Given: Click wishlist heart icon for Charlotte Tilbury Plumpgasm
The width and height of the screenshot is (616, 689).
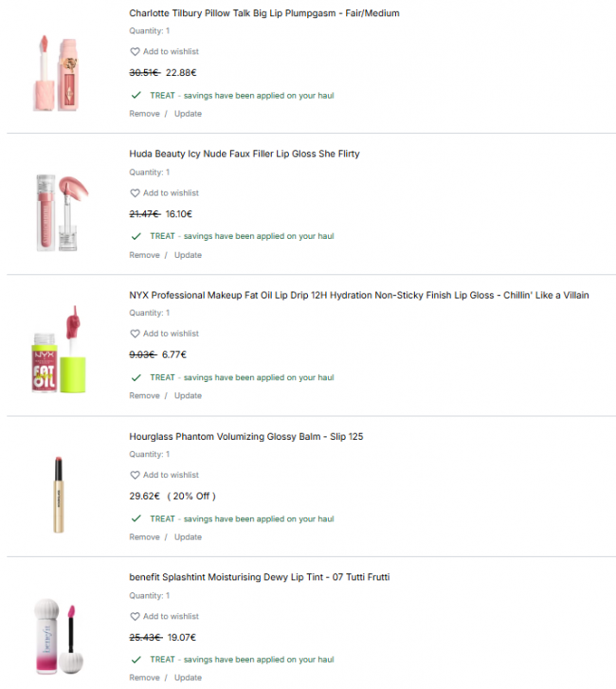Looking at the screenshot, I should point(135,51).
